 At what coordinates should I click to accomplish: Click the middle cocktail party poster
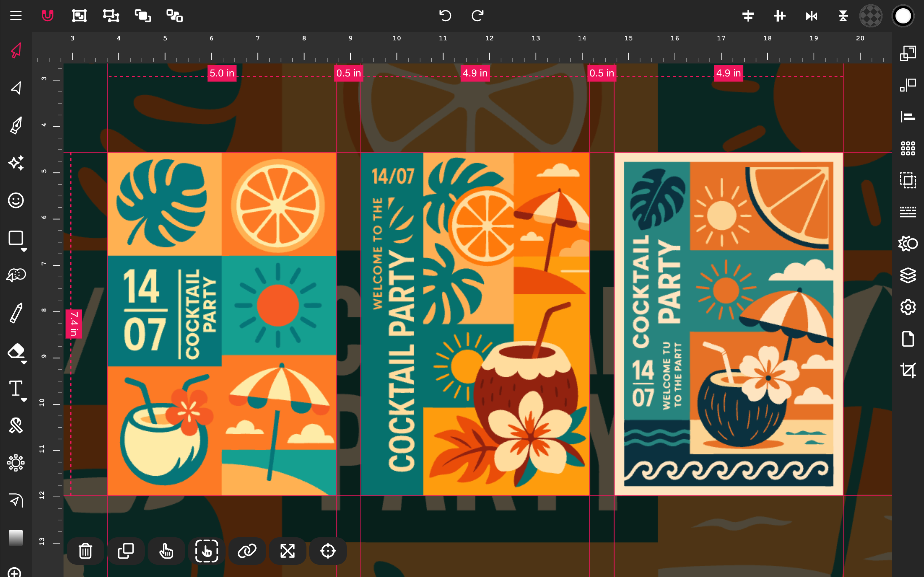coord(475,323)
